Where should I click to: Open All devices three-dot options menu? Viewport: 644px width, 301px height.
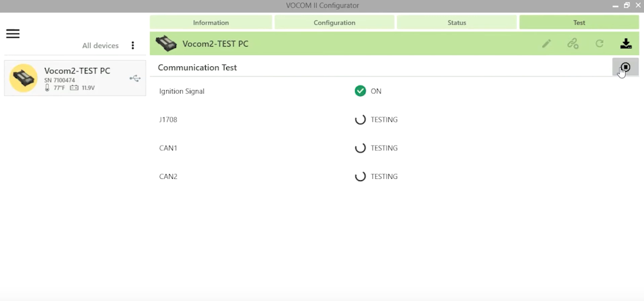[x=133, y=46]
